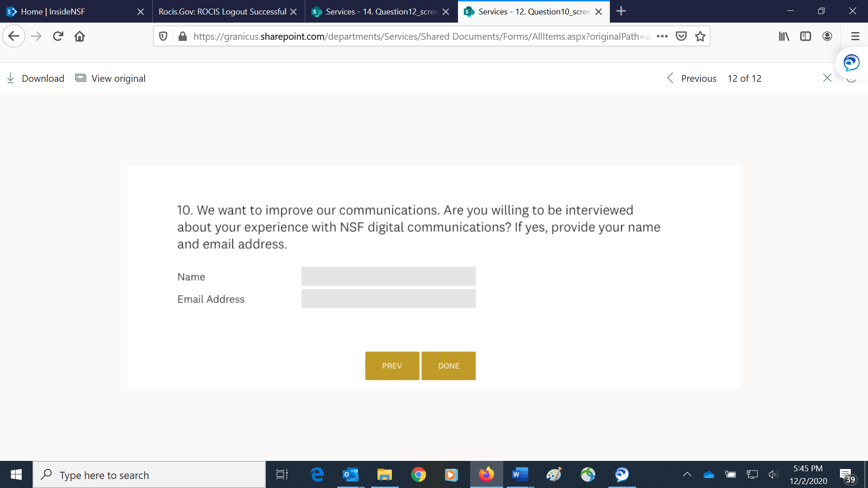This screenshot has height=488, width=868.
Task: Show hidden system tray icons chevron
Action: click(687, 474)
